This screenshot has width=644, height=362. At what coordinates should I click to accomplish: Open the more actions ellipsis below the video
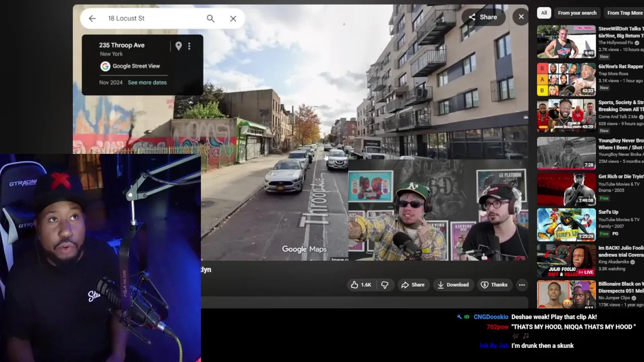click(x=522, y=285)
